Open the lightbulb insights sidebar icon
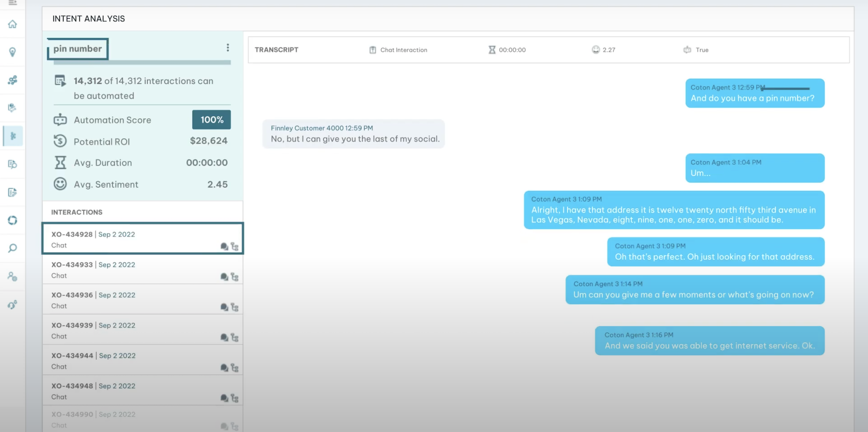The width and height of the screenshot is (868, 432). click(13, 52)
